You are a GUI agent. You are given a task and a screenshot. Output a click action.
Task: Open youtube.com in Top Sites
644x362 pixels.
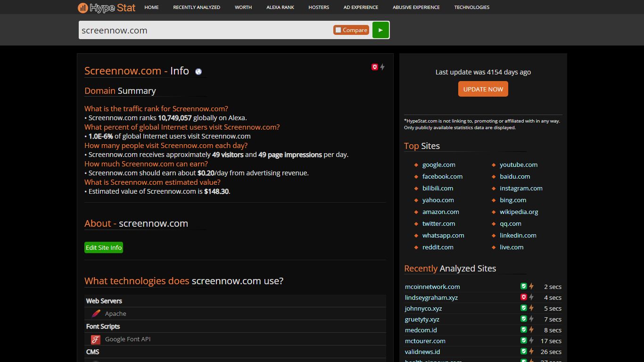(519, 165)
